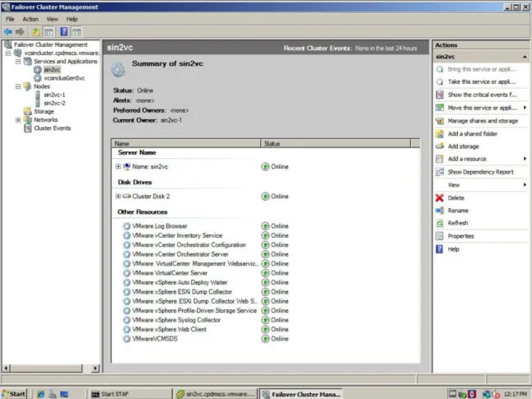Click the red Delete X icon
Viewport: 532px width, 399px height.
440,197
